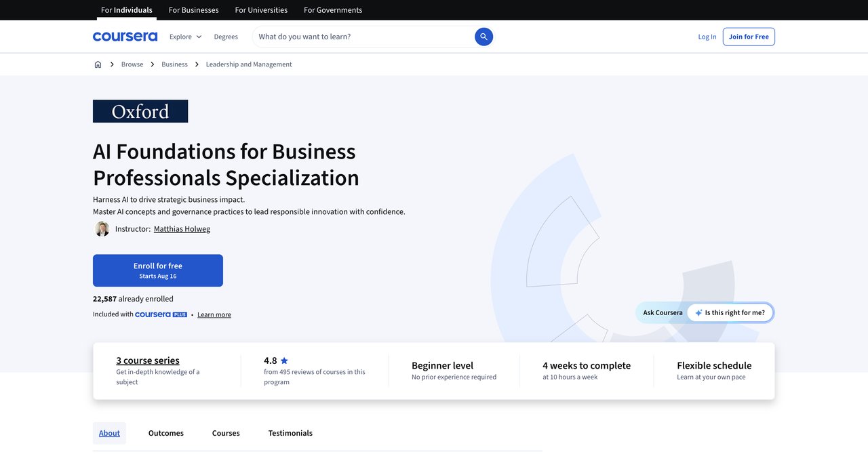Click the Learn more link
The height and width of the screenshot is (454, 868).
tap(214, 314)
